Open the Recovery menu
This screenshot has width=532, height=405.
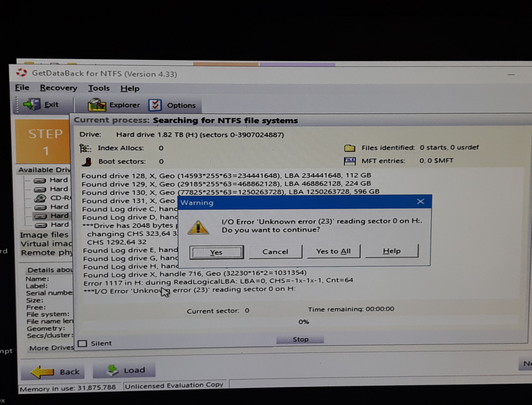pos(59,88)
